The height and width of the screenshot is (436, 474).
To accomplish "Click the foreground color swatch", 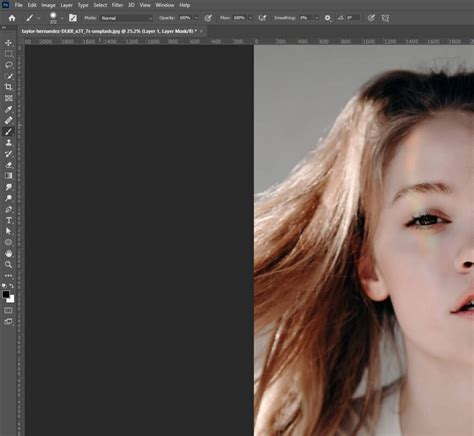I will (6, 294).
